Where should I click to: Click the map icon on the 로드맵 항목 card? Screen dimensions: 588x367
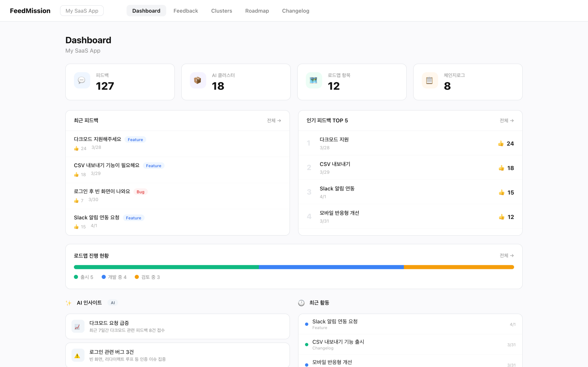click(x=314, y=80)
